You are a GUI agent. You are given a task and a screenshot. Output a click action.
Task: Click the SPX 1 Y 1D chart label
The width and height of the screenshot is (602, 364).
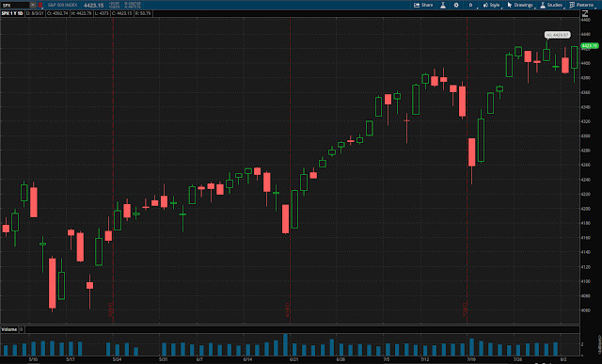[x=12, y=13]
